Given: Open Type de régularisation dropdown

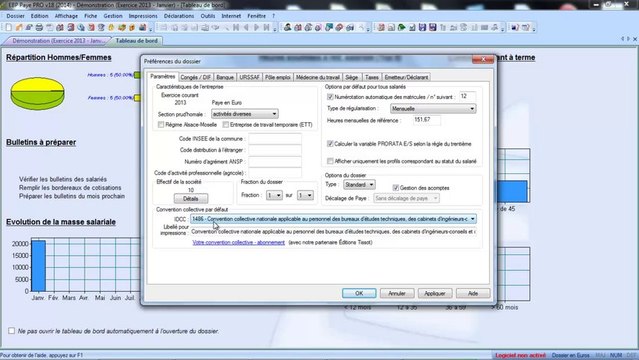Looking at the screenshot, I should 433,108.
